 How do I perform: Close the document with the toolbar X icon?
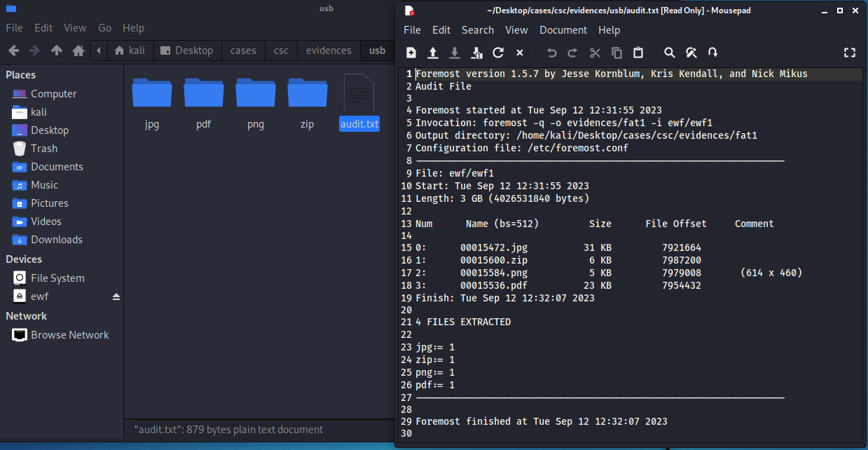pyautogui.click(x=520, y=53)
